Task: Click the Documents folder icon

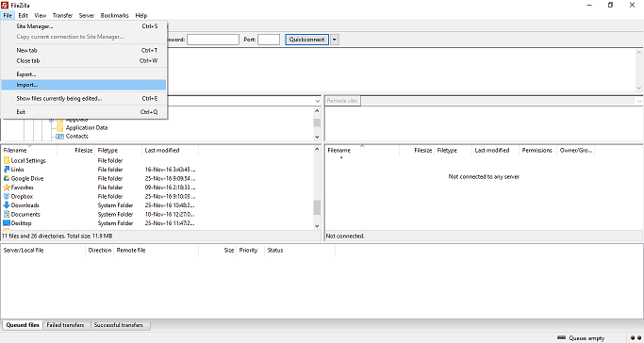Action: 7,214
